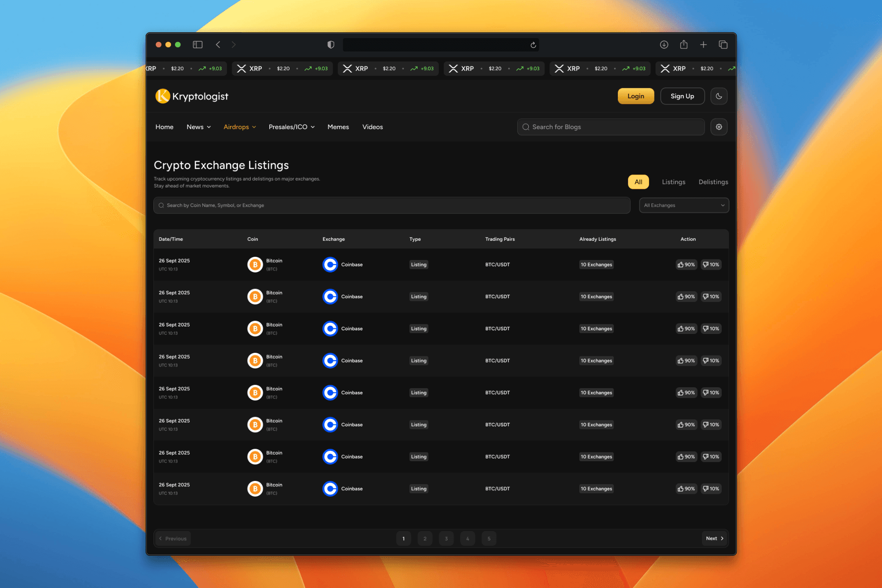Click thumbs-up 90% in first row
This screenshot has width=882, height=588.
click(686, 265)
